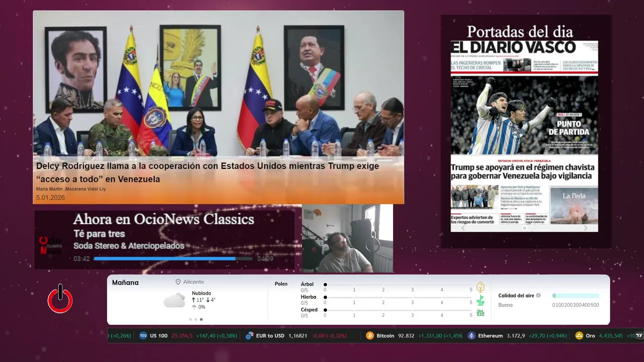Click the Punto de partida photo caption
This screenshot has height=362, width=644.
pyautogui.click(x=569, y=128)
